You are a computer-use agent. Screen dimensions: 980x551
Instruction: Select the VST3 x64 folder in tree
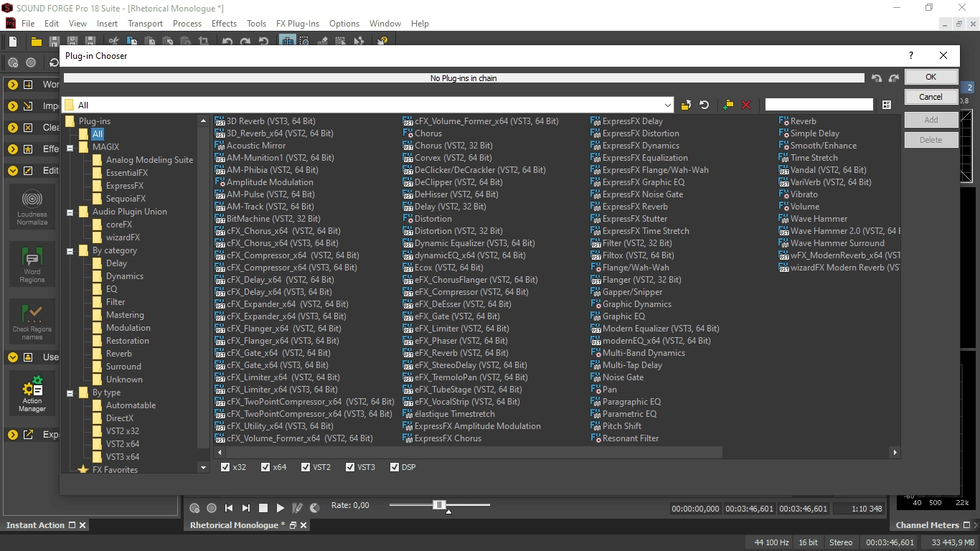123,457
